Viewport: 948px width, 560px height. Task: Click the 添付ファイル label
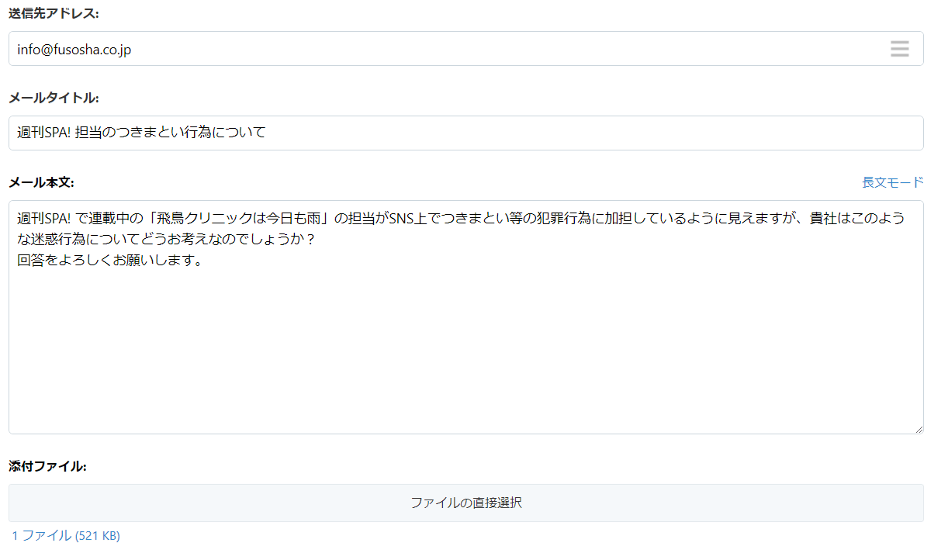tap(47, 466)
